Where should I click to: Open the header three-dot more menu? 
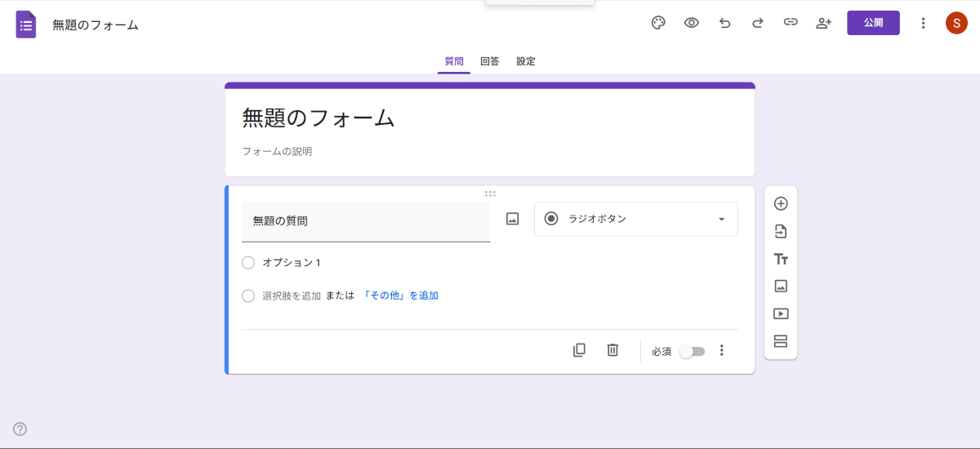924,23
